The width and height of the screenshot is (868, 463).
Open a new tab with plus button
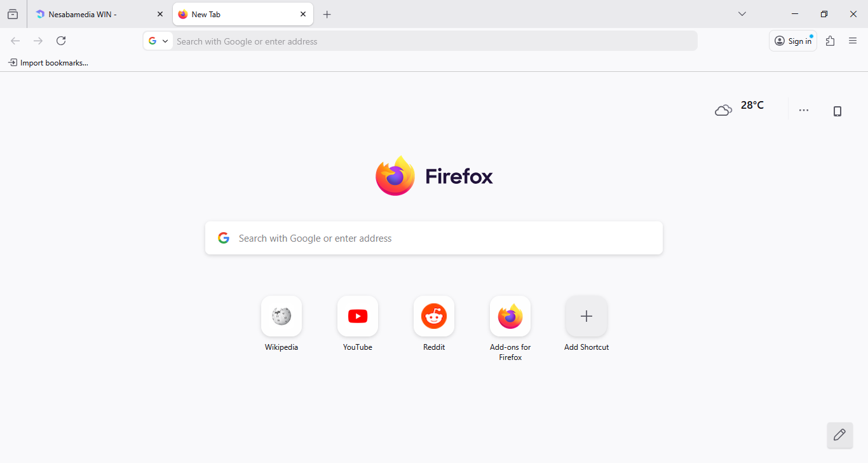coord(327,14)
